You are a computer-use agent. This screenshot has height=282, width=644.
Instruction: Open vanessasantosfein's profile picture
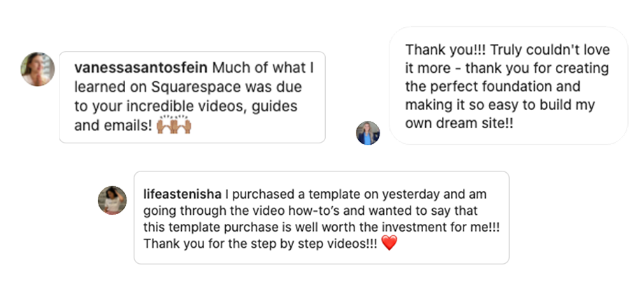pyautogui.click(x=38, y=69)
